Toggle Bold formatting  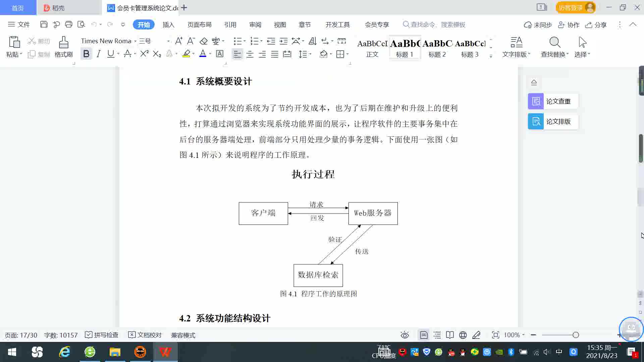[x=86, y=54]
